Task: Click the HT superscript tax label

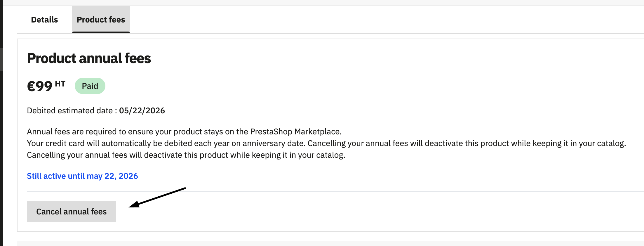Action: [x=60, y=84]
